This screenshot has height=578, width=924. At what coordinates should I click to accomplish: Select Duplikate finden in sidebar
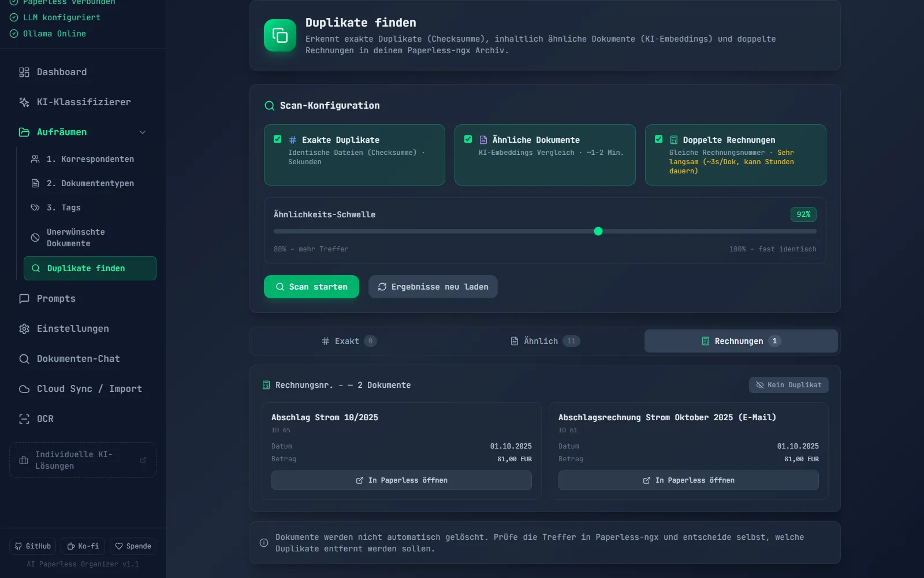coord(90,268)
